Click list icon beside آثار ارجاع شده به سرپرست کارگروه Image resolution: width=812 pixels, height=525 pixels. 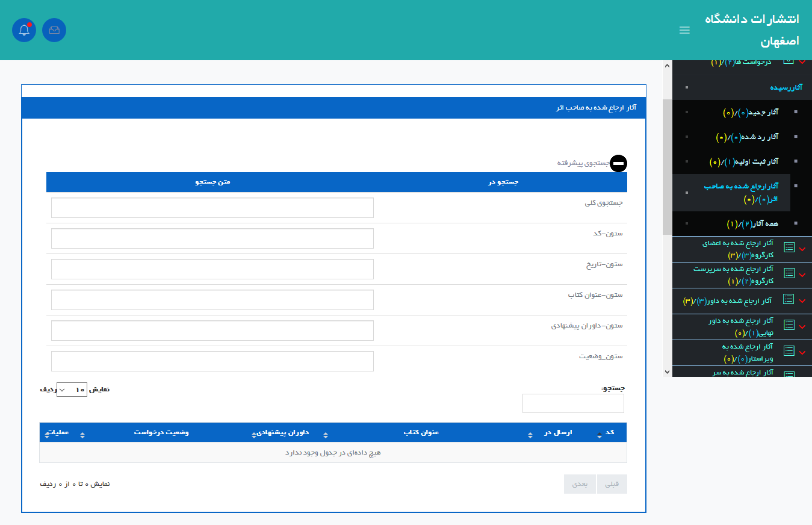(789, 273)
